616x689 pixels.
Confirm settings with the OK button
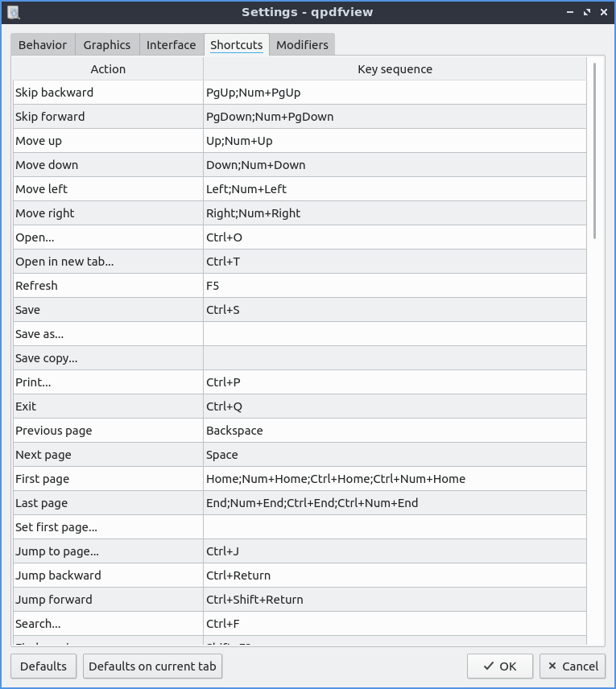click(499, 666)
